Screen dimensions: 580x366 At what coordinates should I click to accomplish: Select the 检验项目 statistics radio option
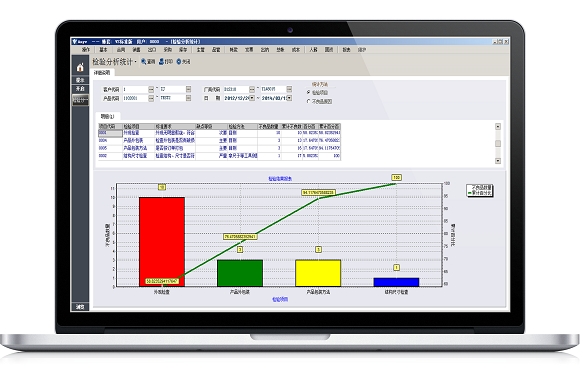[308, 92]
